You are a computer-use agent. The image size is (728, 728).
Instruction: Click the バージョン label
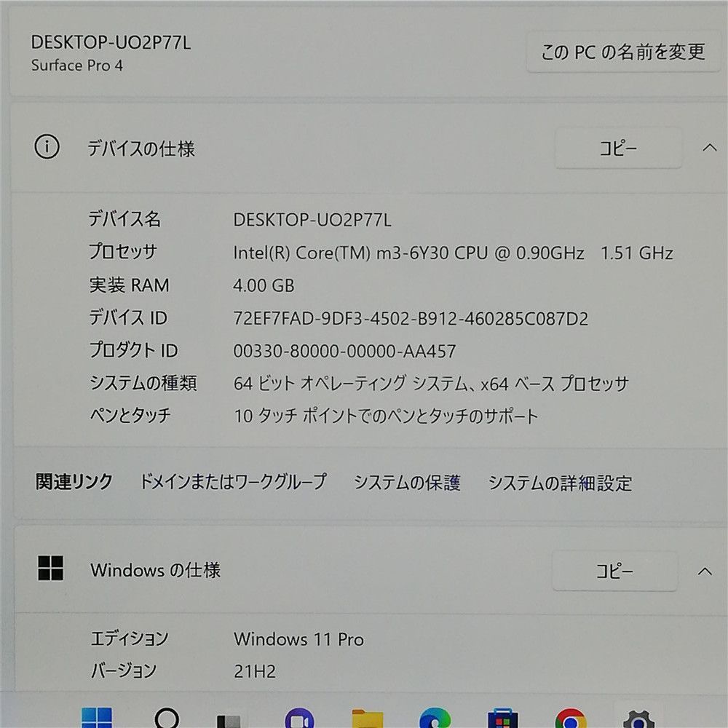click(x=124, y=670)
